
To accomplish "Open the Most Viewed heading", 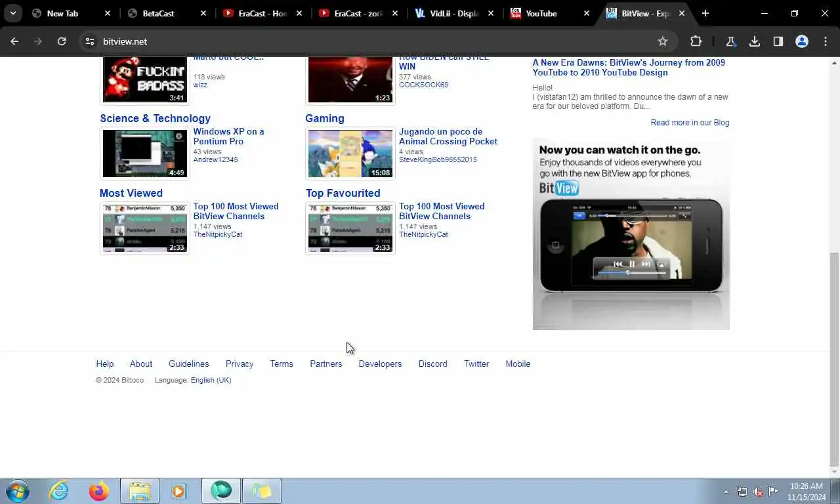I will (x=131, y=193).
